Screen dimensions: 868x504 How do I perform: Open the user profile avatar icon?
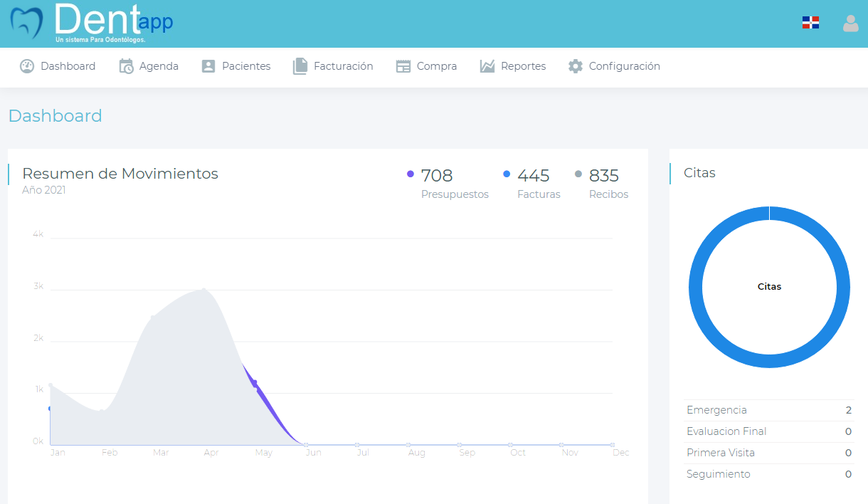(850, 23)
